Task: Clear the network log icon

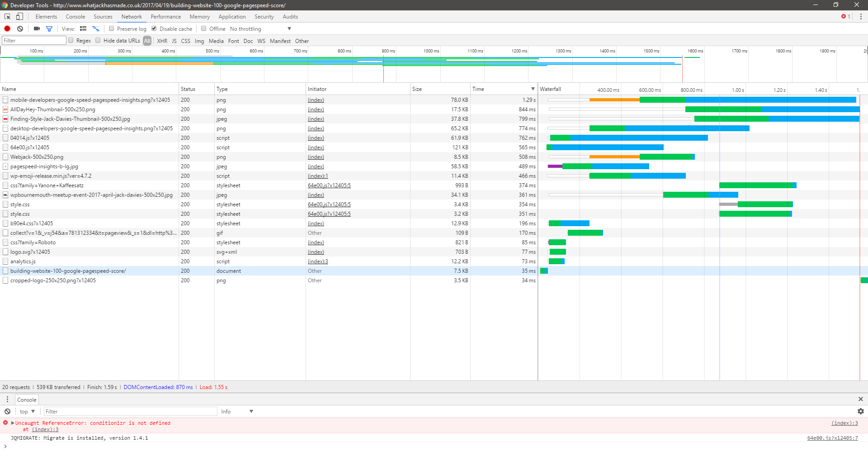Action: coord(20,28)
